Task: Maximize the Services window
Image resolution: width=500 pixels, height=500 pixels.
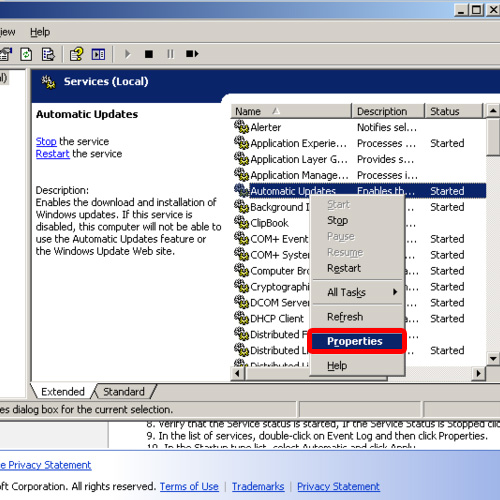Action: click(476, 10)
